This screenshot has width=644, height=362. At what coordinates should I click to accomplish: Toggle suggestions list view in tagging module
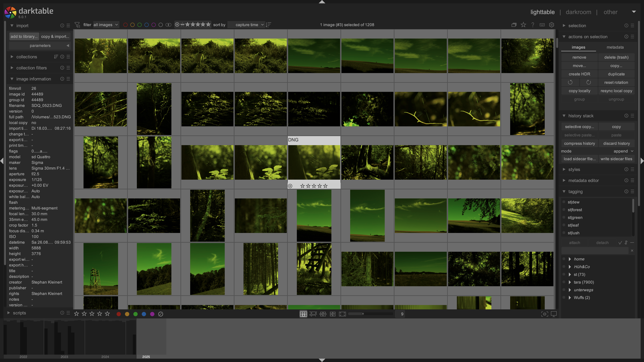(620, 243)
